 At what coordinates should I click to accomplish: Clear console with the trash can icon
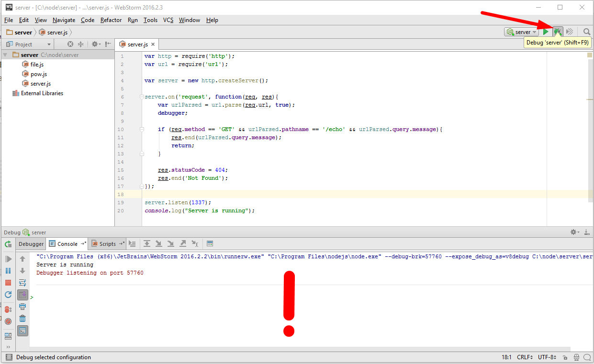click(22, 319)
